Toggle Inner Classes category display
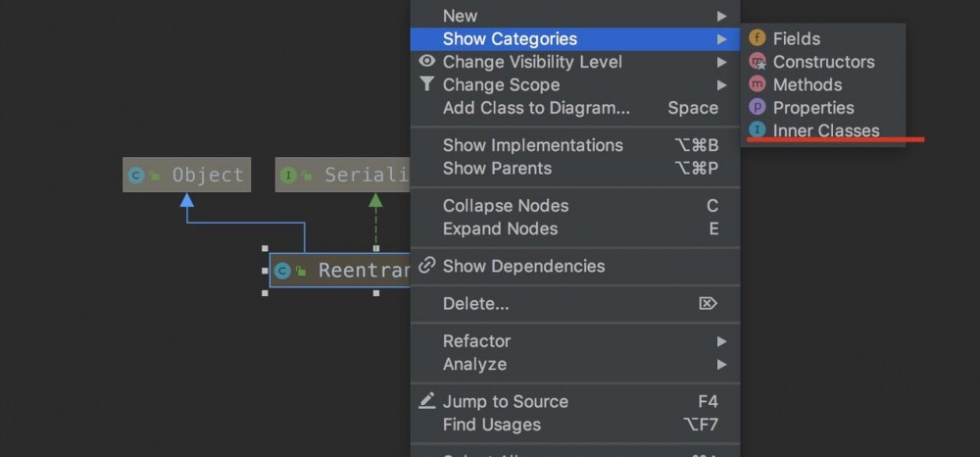 pyautogui.click(x=825, y=130)
